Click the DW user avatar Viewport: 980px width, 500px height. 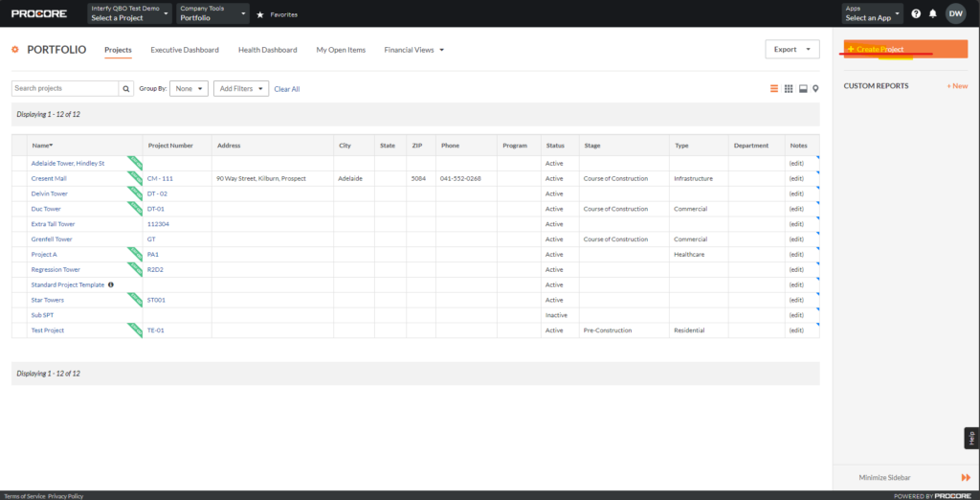click(x=955, y=13)
